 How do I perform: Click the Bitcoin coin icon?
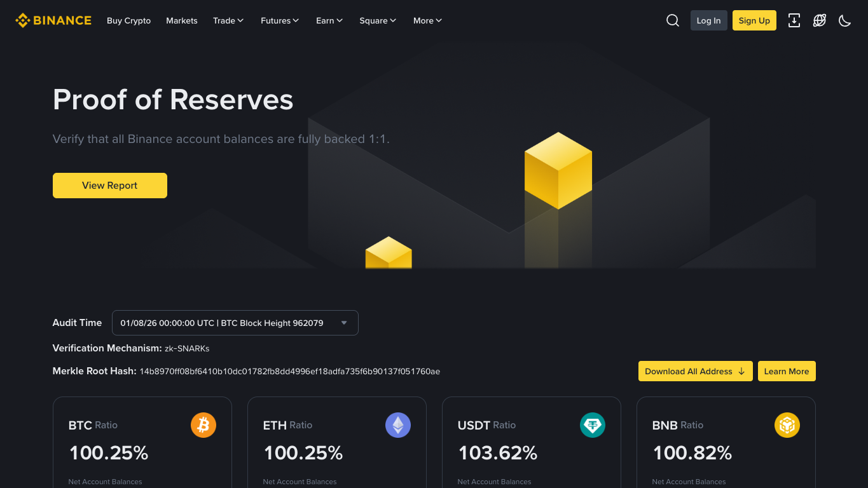pyautogui.click(x=203, y=425)
